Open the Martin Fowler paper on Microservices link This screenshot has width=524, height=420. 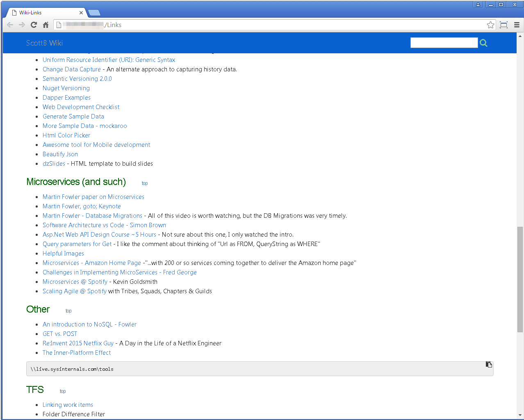click(x=93, y=197)
